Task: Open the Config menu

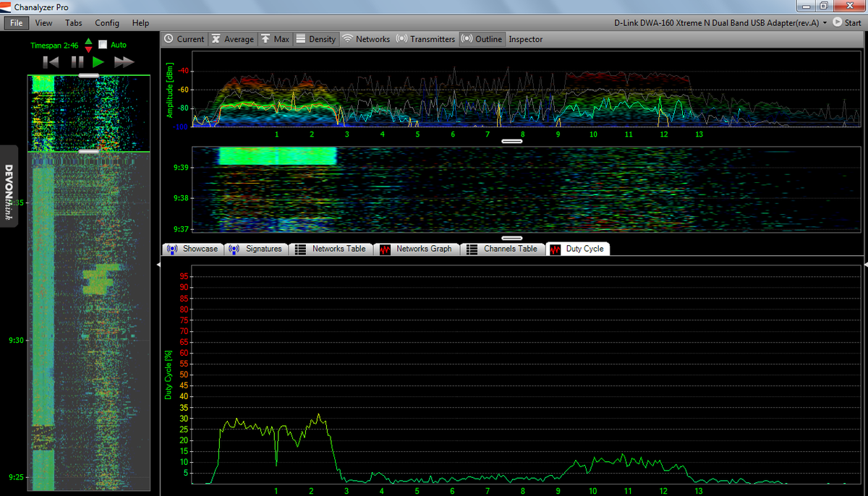Action: 106,22
